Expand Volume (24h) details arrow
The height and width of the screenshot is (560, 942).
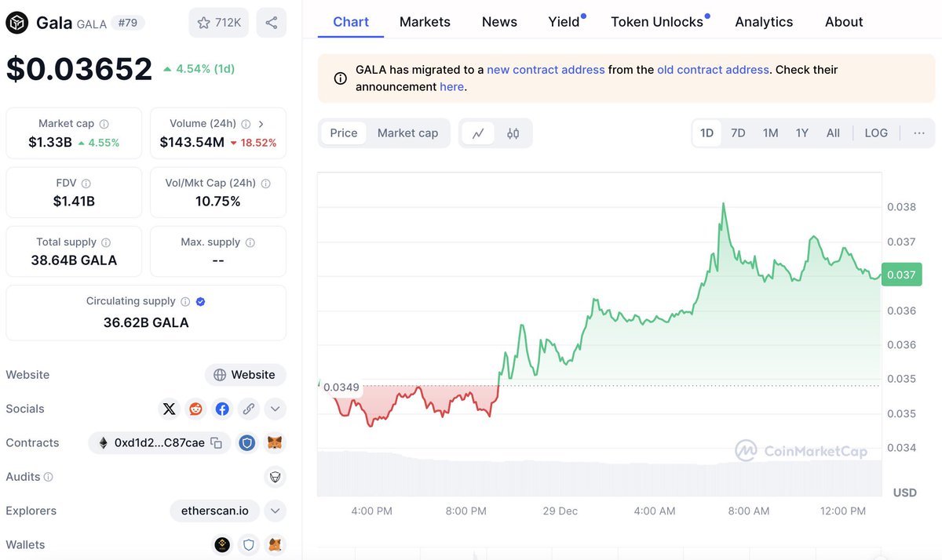pos(261,124)
